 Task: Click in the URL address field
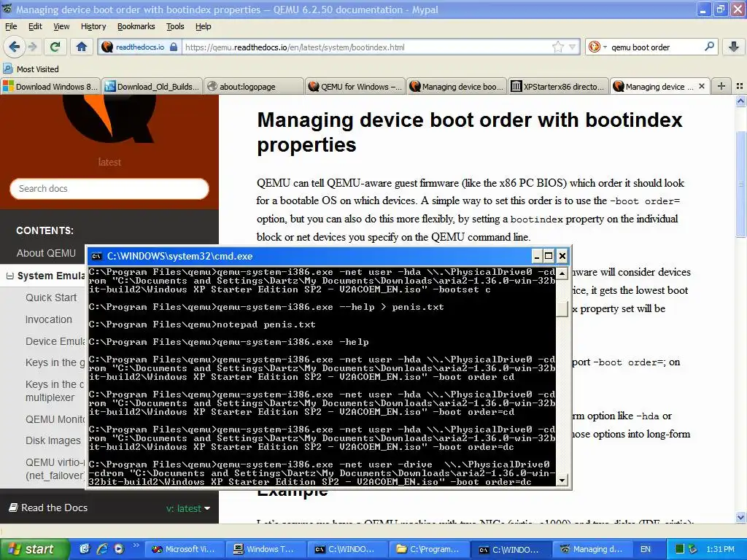367,47
